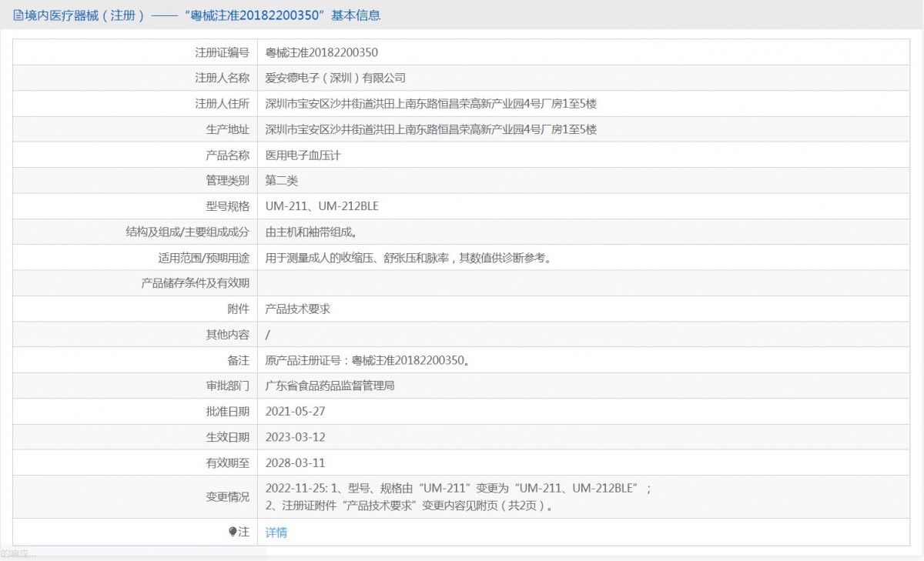Select the line 2、注册证附件“产品技术要求”变更内容见附页

pos(410,506)
